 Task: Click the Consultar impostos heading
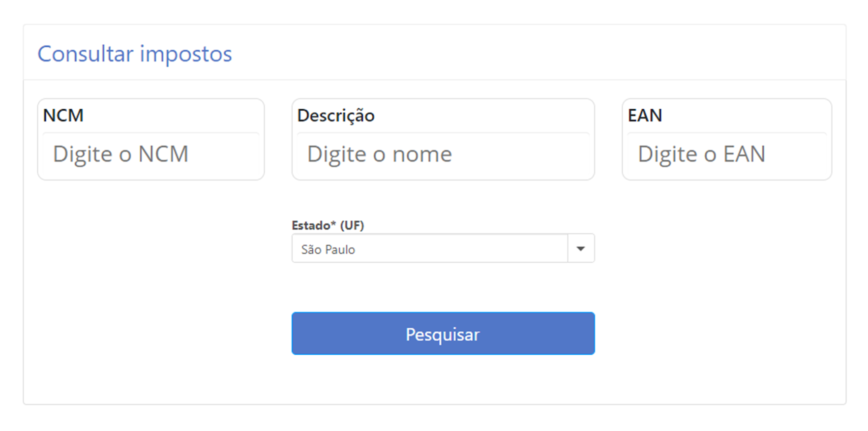click(134, 54)
